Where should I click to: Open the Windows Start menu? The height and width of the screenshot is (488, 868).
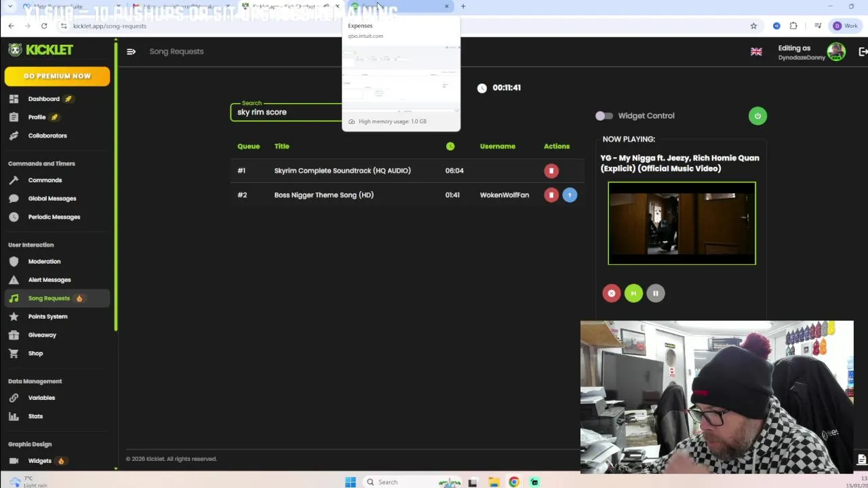coord(351,483)
